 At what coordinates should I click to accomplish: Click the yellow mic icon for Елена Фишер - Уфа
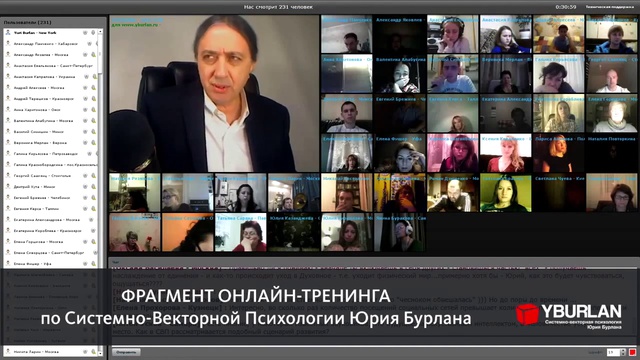93,264
